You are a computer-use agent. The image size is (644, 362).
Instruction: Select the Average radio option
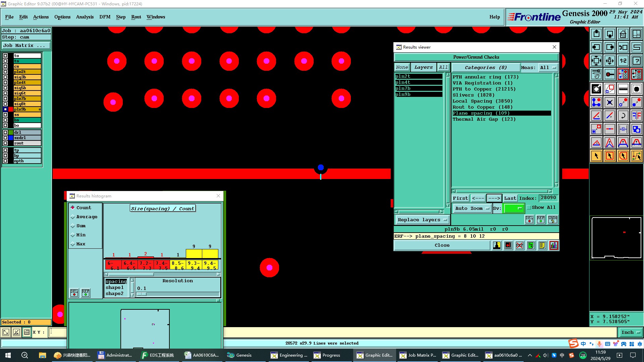(x=73, y=217)
